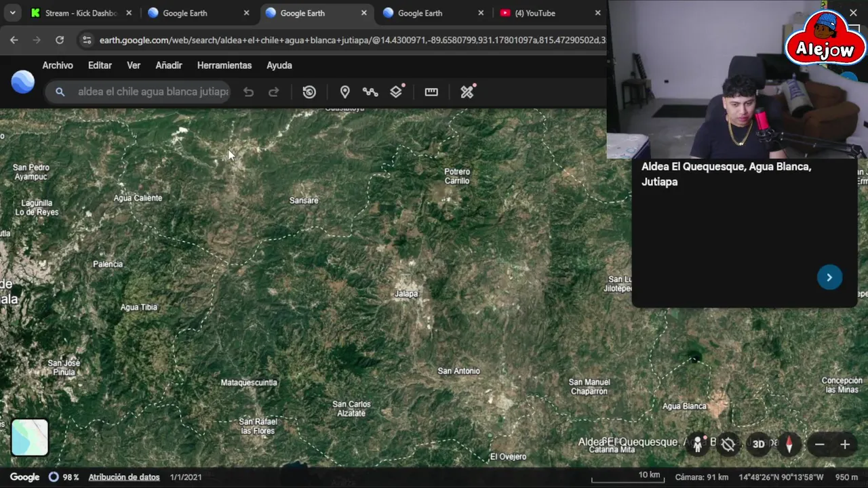This screenshot has height=488, width=868.
Task: Click the 98 % loading indicator
Action: (x=64, y=477)
